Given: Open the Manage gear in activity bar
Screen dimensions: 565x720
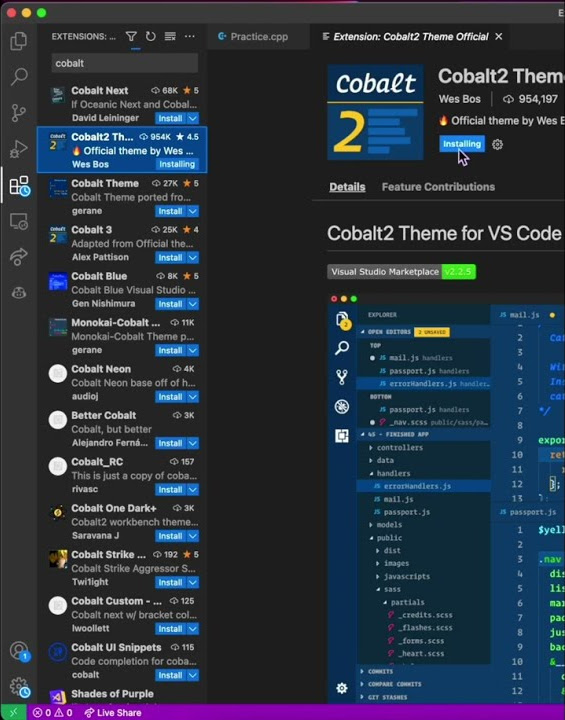Looking at the screenshot, I should tap(19, 687).
